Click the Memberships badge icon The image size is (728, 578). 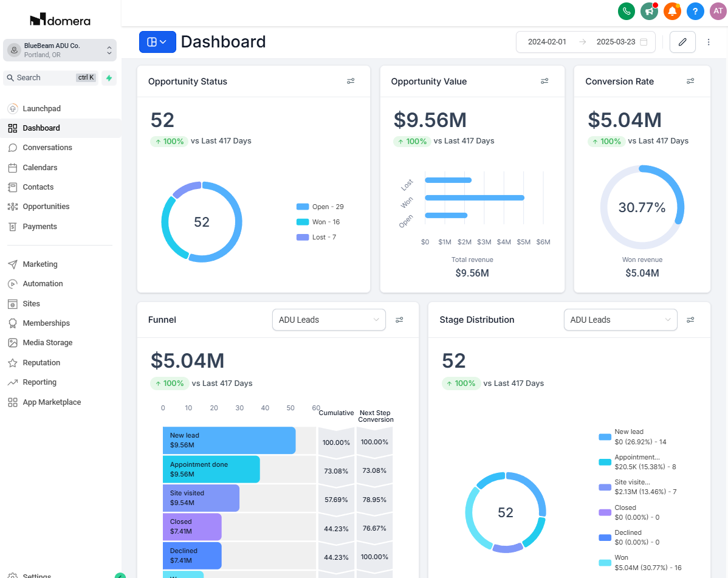pyautogui.click(x=13, y=323)
